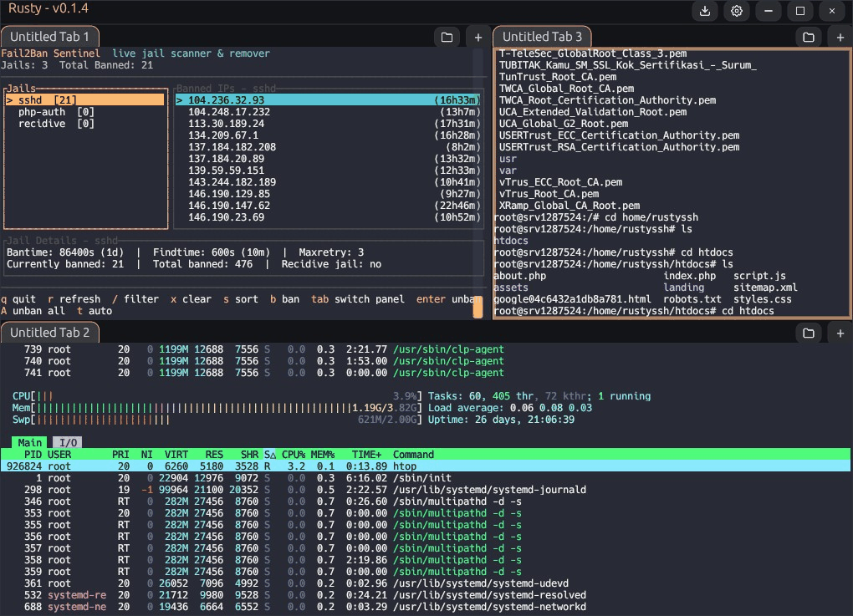Image resolution: width=853 pixels, height=616 pixels.
Task: Click the orange scrollbar thumb in Fail2Ban pane
Action: click(x=478, y=306)
